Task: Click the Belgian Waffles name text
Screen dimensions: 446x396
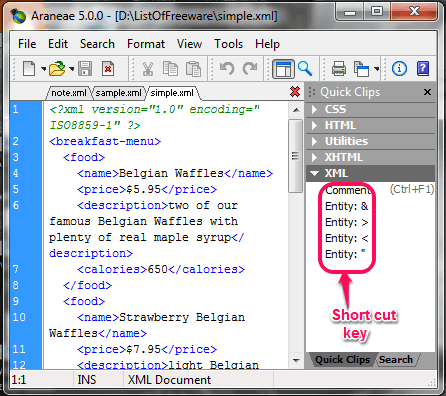Action: 171,173
